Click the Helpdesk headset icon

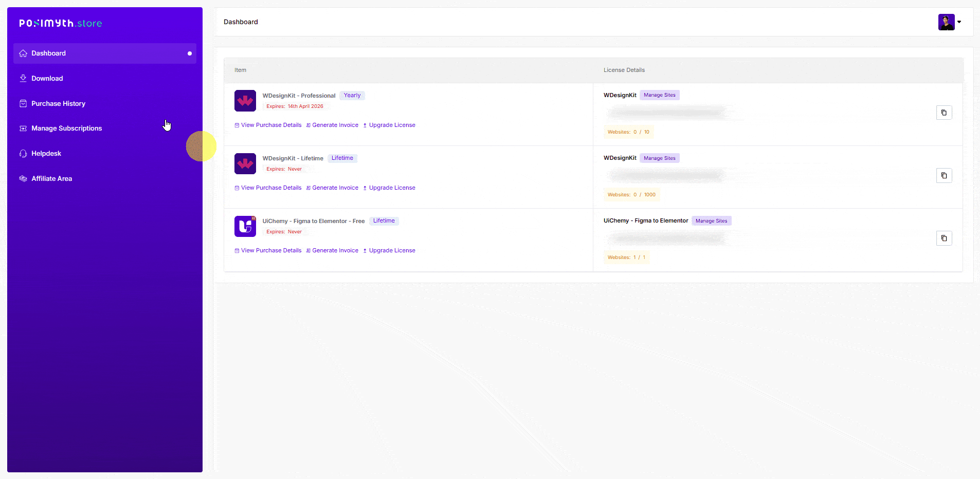23,154
